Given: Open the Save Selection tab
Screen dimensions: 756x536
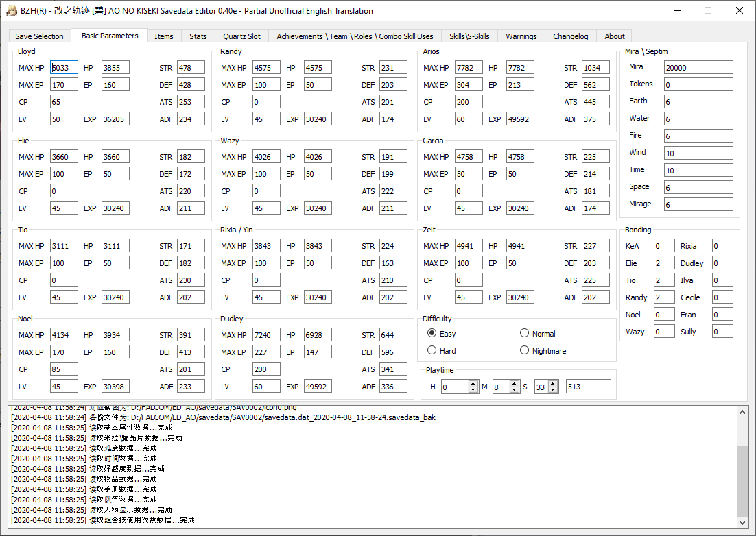Looking at the screenshot, I should 39,36.
